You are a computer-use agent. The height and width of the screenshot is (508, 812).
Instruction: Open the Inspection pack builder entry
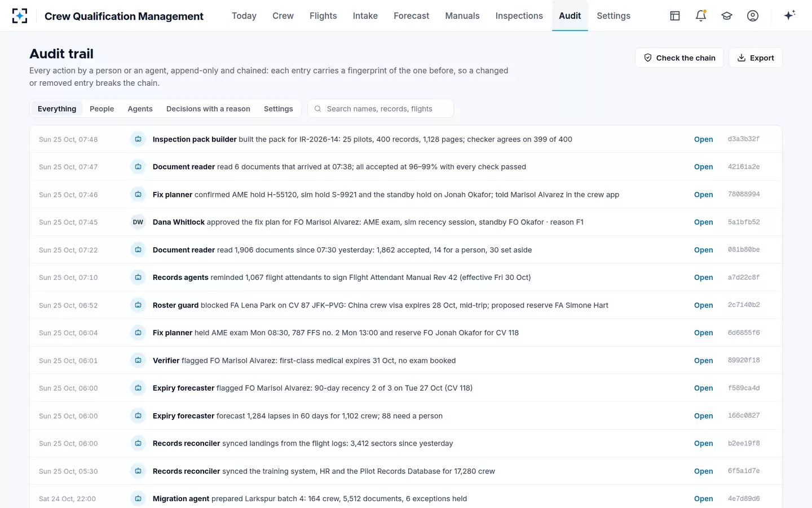[704, 139]
